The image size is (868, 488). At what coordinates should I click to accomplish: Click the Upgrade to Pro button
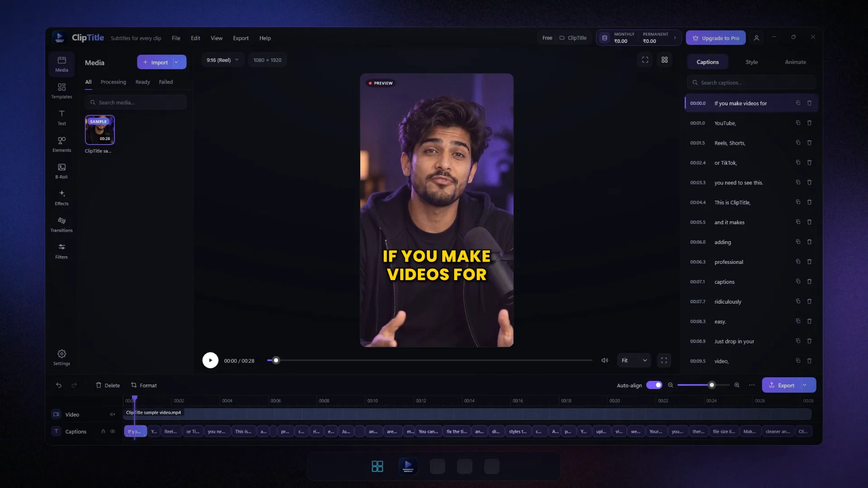pos(716,38)
